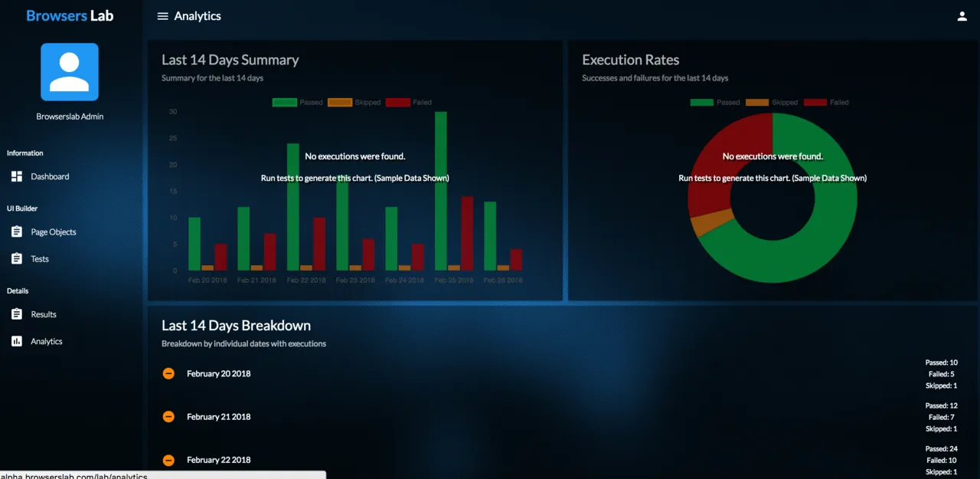Click the tallest green bar for Feb 25 2018
This screenshot has width=980, height=479.
coord(441,191)
